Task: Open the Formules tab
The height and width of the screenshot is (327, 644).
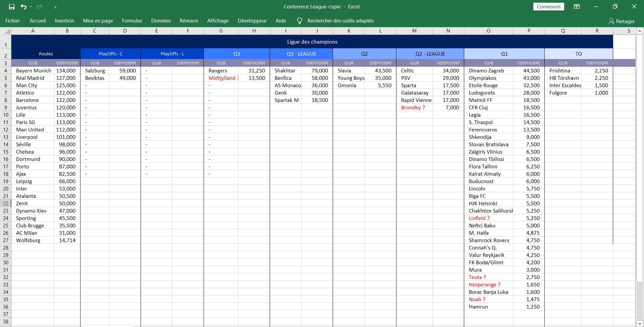Action: (x=132, y=21)
